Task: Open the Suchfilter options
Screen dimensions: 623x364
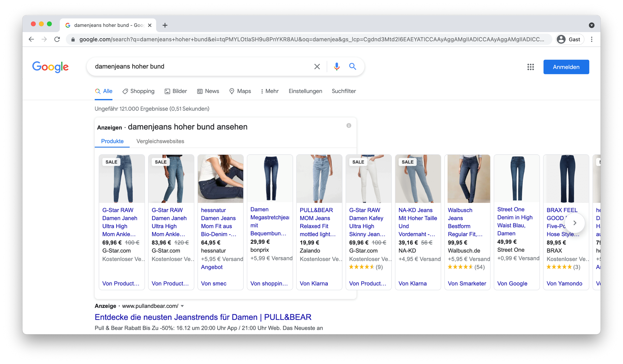Action: (344, 91)
